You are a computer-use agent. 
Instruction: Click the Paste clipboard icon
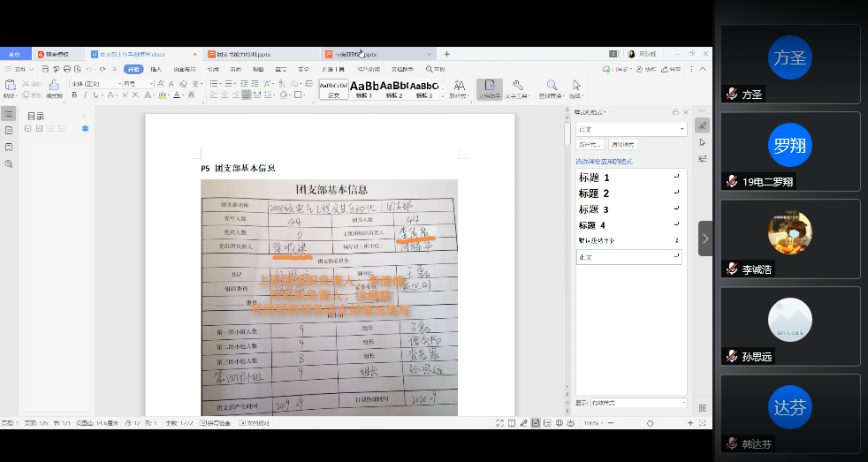tap(11, 87)
